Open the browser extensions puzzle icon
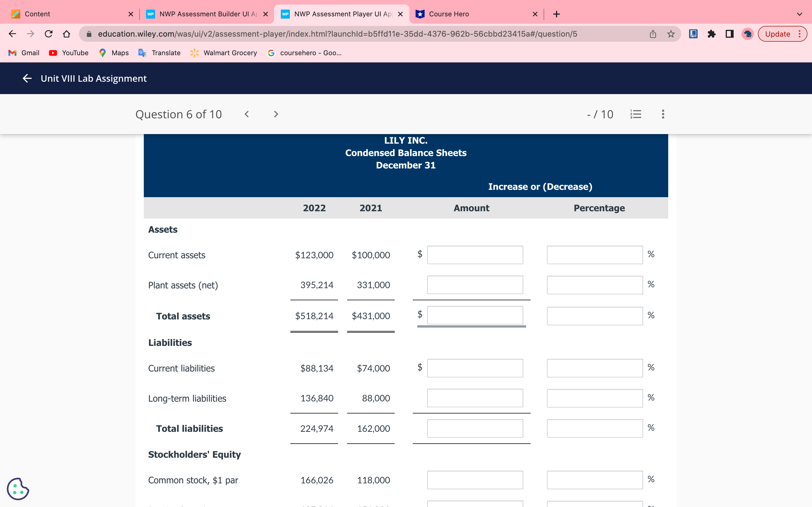This screenshot has height=507, width=812. coord(712,34)
